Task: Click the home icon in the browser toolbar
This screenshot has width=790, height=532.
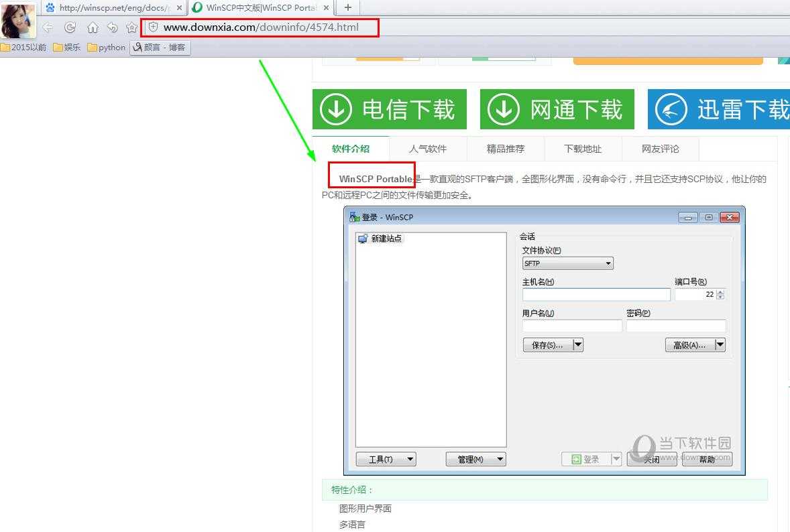Action: point(93,27)
